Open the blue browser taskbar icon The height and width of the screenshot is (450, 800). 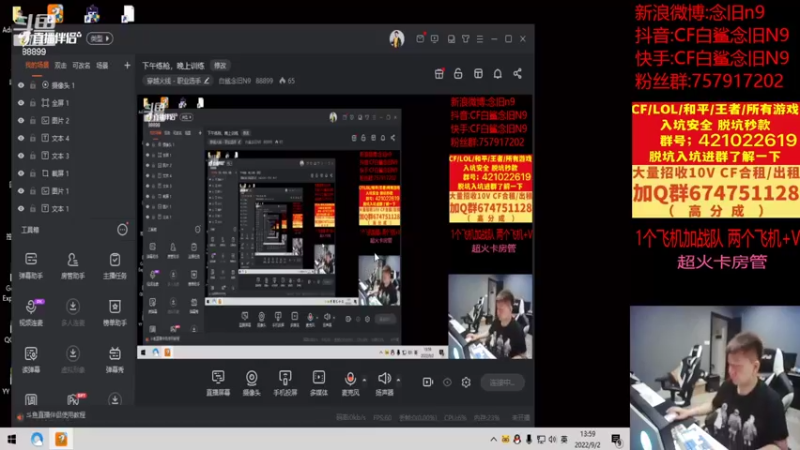click(37, 439)
